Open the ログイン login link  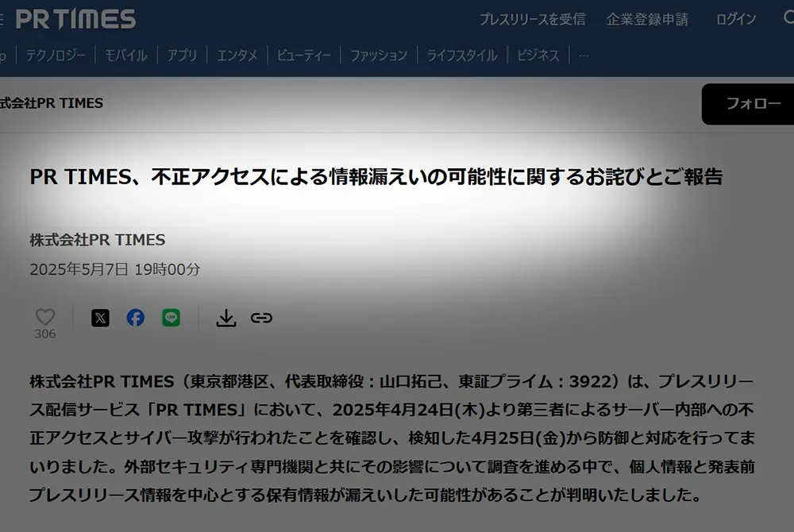[736, 19]
